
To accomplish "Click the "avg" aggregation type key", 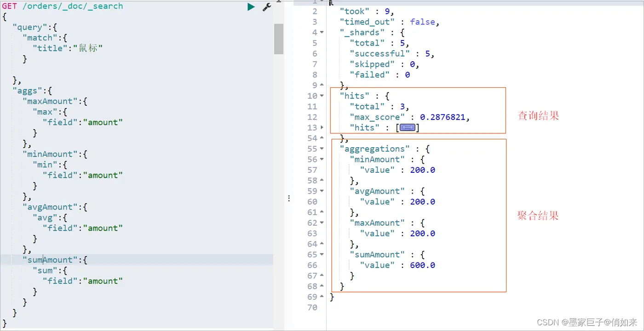I will pyautogui.click(x=45, y=217).
